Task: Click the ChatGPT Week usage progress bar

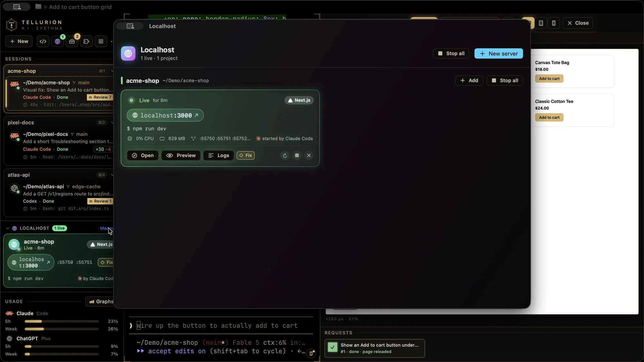Action: pyautogui.click(x=62, y=354)
